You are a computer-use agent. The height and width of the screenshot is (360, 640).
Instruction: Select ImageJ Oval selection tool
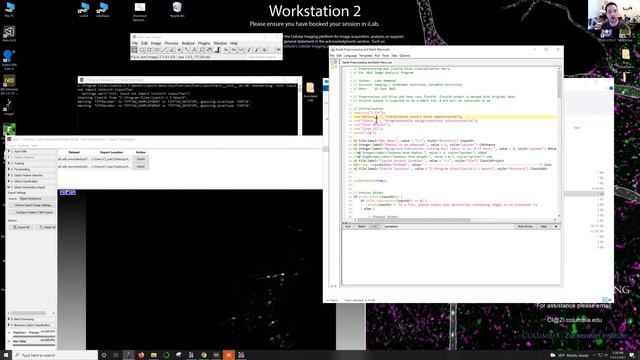point(142,50)
